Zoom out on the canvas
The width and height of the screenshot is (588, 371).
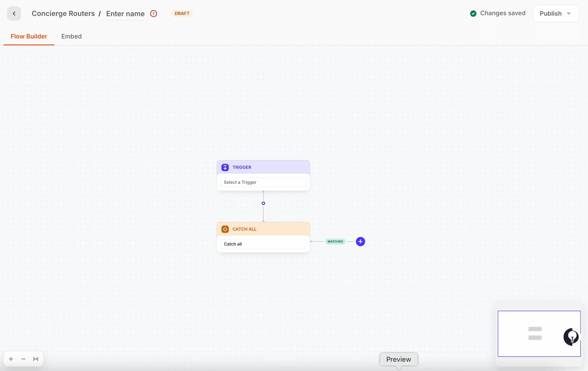(24, 359)
